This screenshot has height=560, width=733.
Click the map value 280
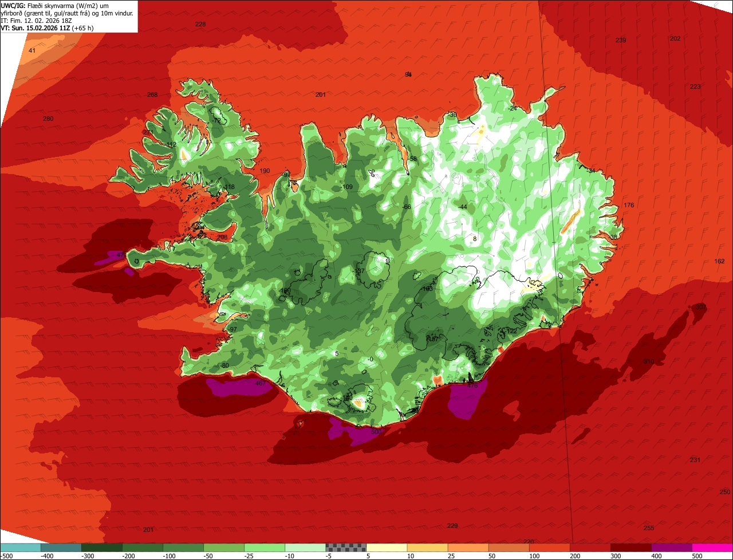48,119
